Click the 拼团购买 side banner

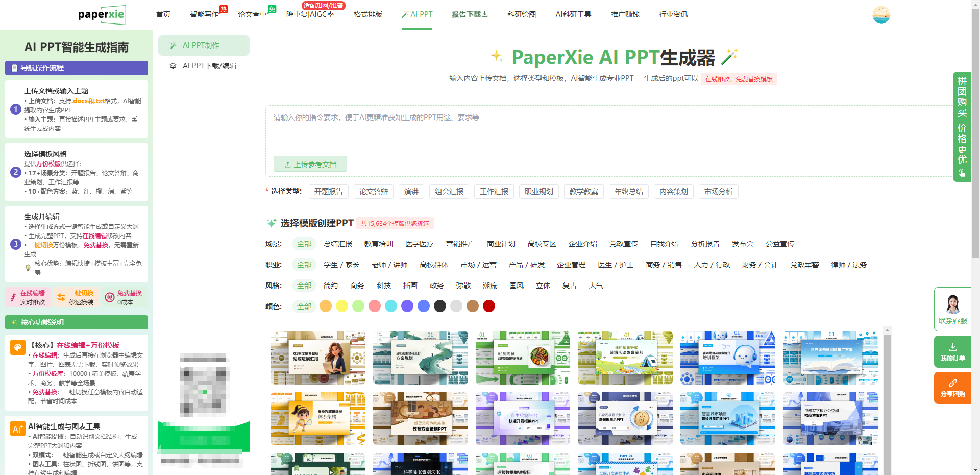click(962, 126)
